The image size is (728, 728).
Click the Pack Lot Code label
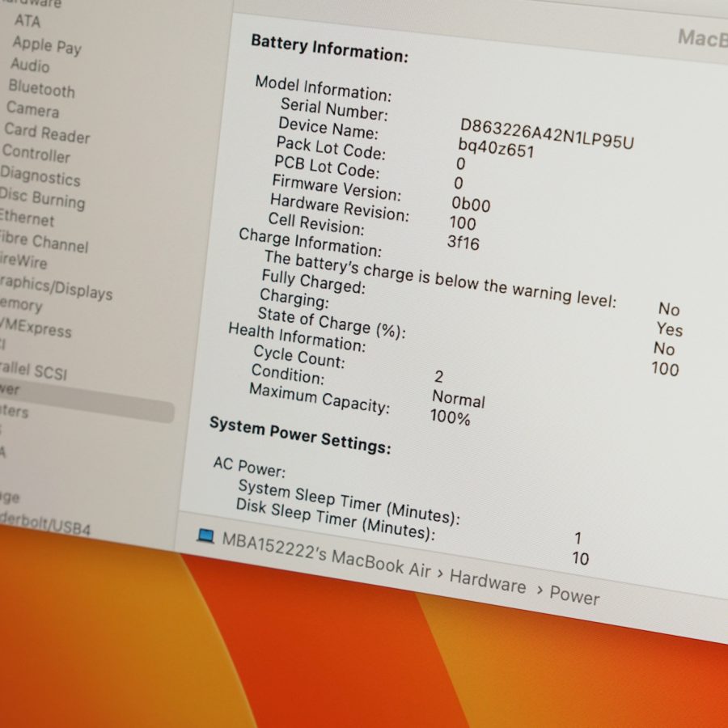click(x=331, y=147)
